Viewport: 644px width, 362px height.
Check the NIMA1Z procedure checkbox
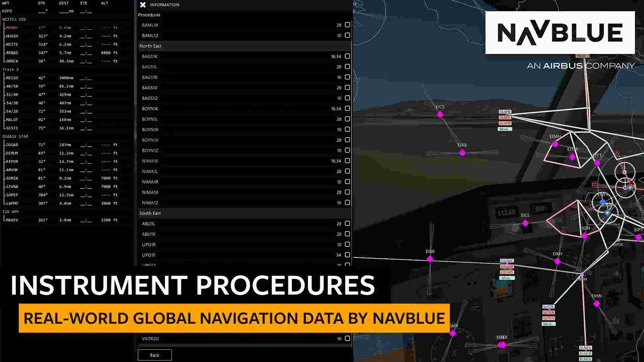(347, 202)
